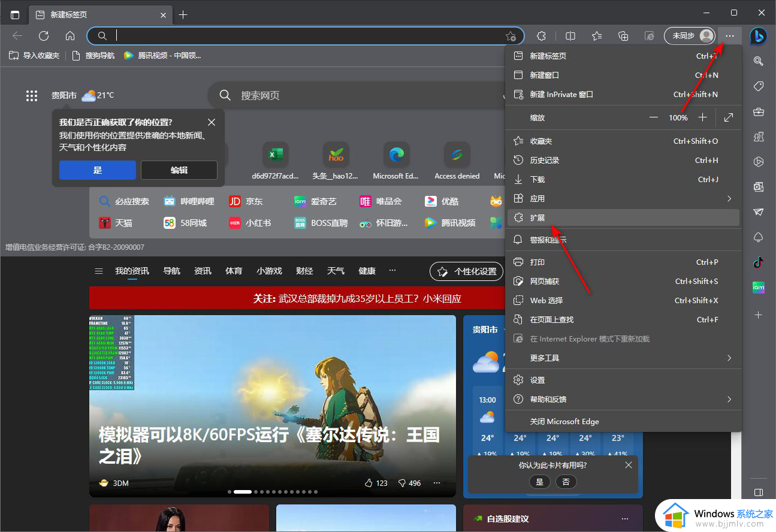Expand the 帮助和反馈 submenu
Image resolution: width=776 pixels, height=532 pixels.
point(623,399)
